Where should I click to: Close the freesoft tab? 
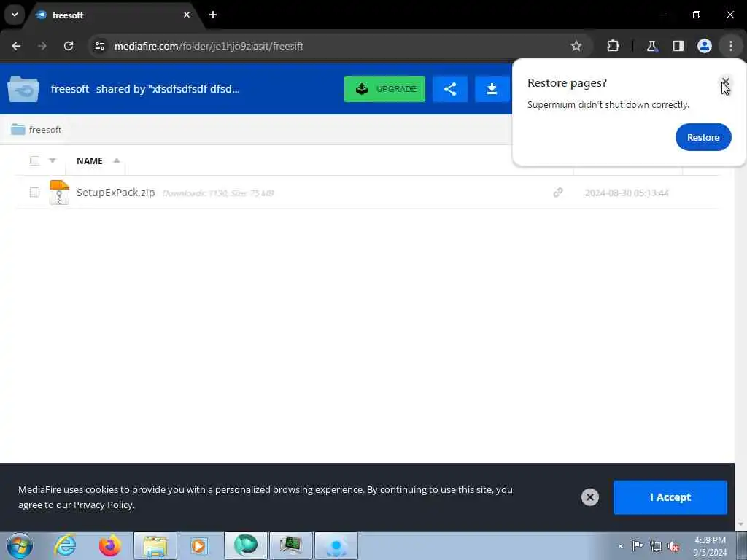187,15
